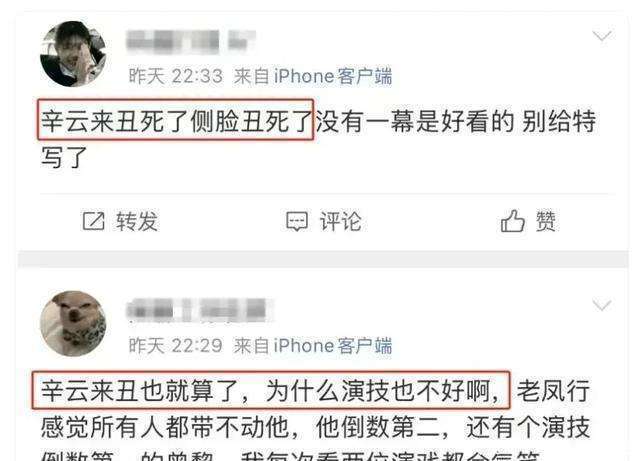This screenshot has width=640, height=461.
Task: Click the 昨天 22:29 timestamp
Action: click(176, 346)
